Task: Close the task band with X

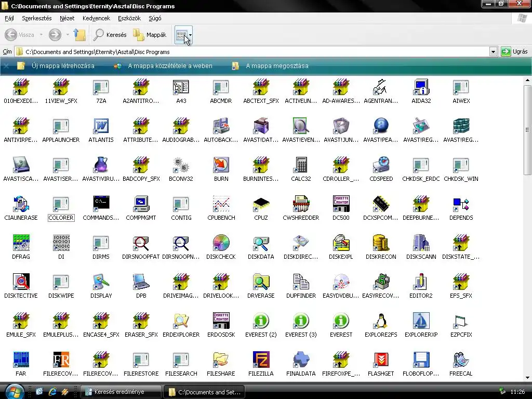Action: coord(6,66)
